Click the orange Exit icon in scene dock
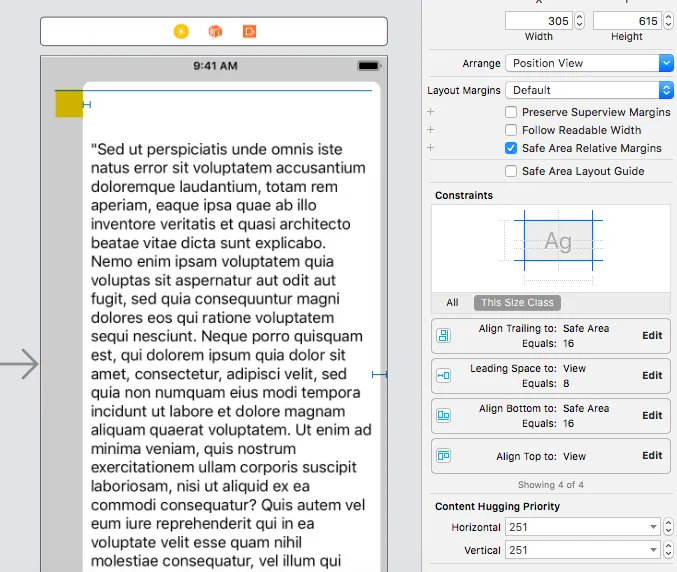Image resolution: width=677 pixels, height=572 pixels. click(250, 32)
